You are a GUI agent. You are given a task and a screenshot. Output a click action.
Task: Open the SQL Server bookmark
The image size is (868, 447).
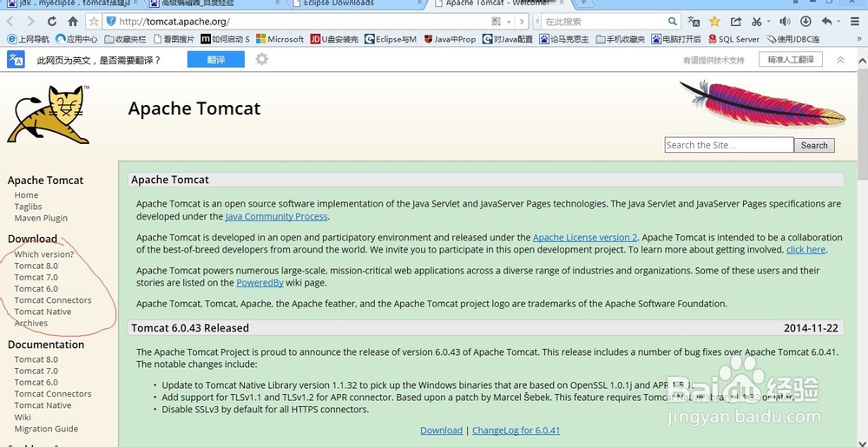pyautogui.click(x=734, y=39)
